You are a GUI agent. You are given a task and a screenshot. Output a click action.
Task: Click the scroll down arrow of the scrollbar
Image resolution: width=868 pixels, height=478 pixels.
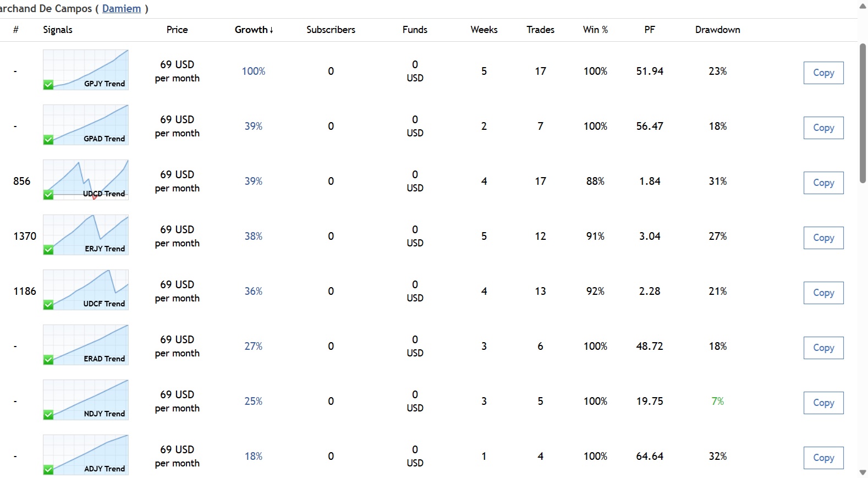pos(862,472)
